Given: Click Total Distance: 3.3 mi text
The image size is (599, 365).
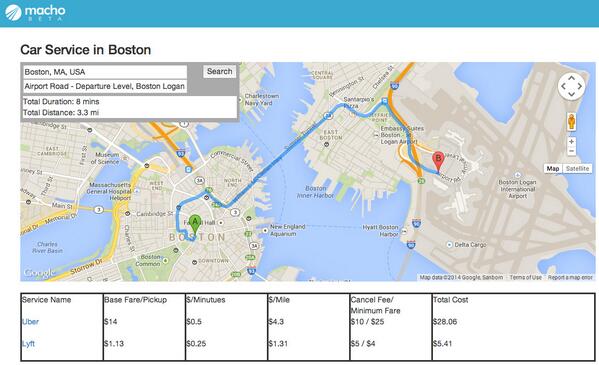Looking at the screenshot, I should click(x=61, y=113).
